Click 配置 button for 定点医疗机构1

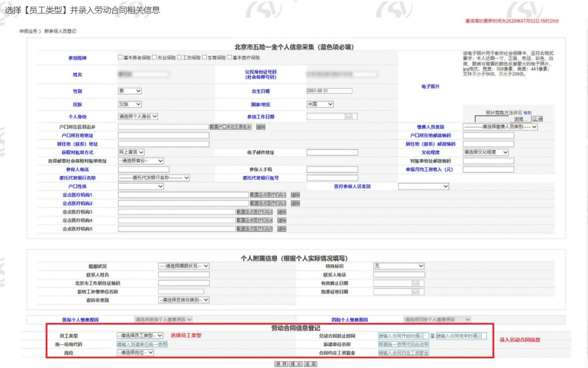[268, 195]
